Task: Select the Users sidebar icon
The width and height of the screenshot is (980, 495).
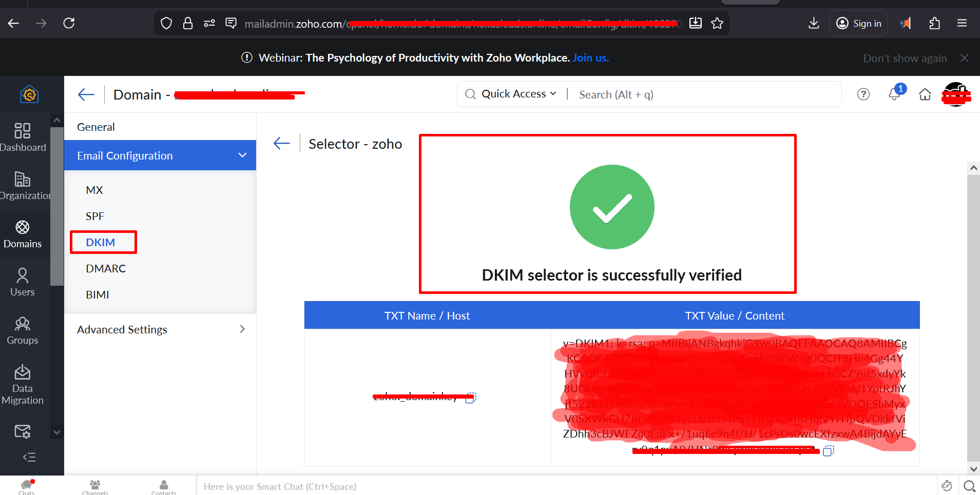Action: click(x=23, y=282)
